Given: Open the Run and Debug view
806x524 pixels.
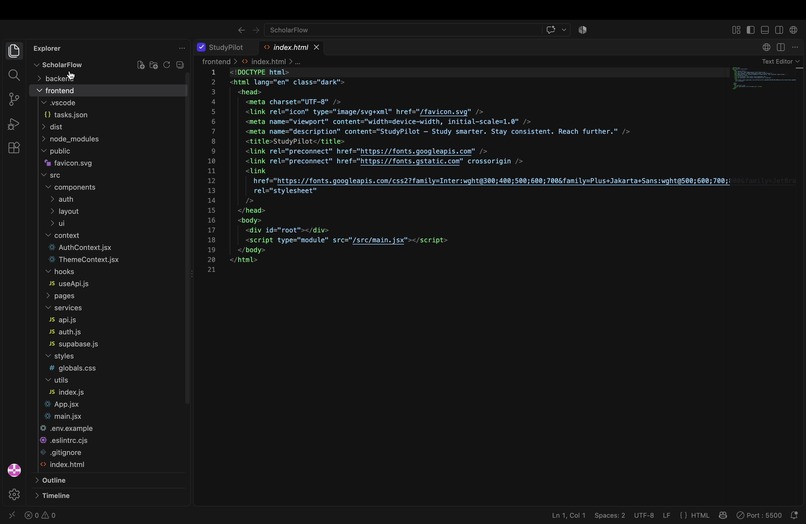Looking at the screenshot, I should coord(14,124).
